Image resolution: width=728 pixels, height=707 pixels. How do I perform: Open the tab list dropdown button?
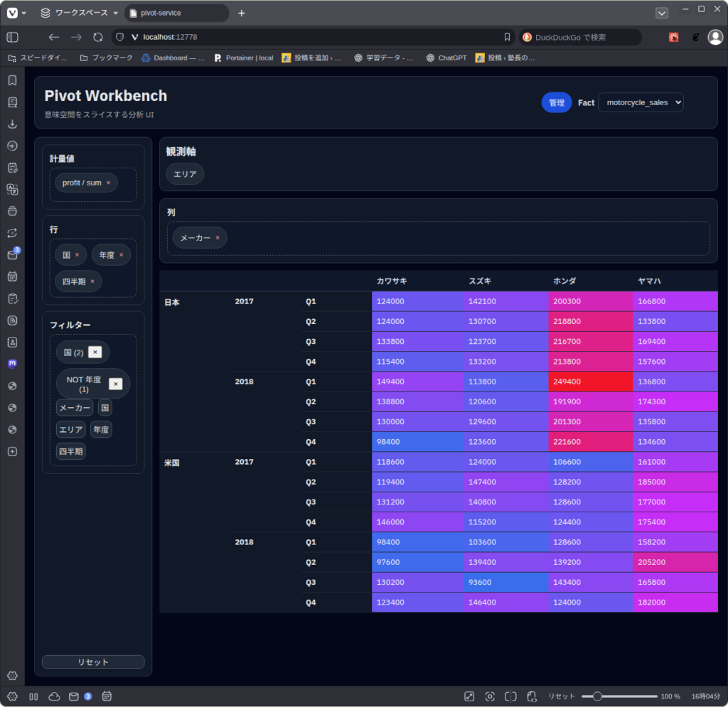point(661,13)
